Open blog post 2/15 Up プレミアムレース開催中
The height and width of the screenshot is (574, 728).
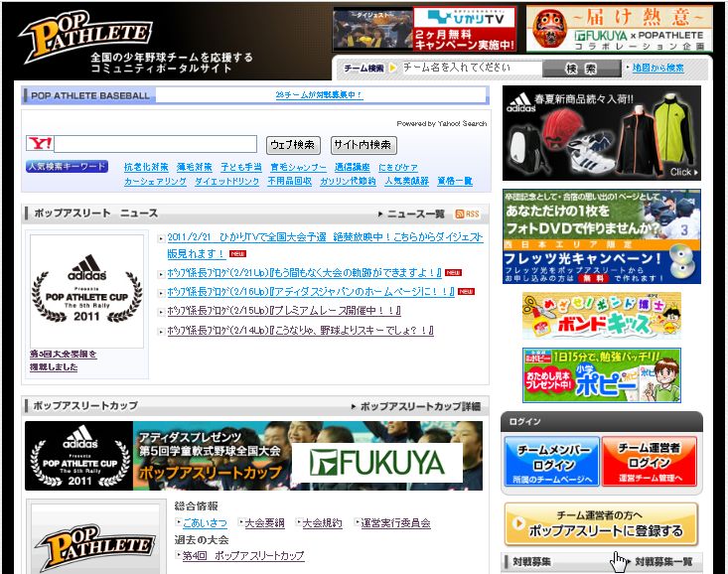[284, 311]
